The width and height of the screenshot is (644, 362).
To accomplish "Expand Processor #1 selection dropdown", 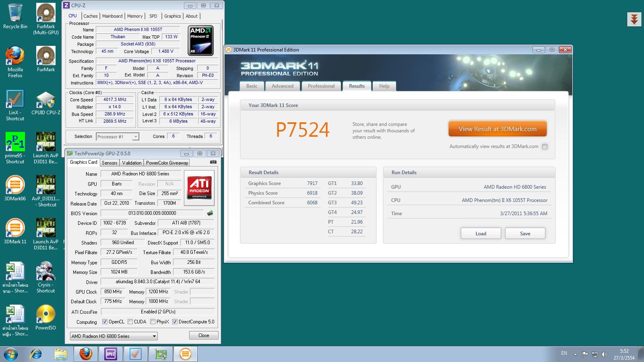I will [136, 137].
